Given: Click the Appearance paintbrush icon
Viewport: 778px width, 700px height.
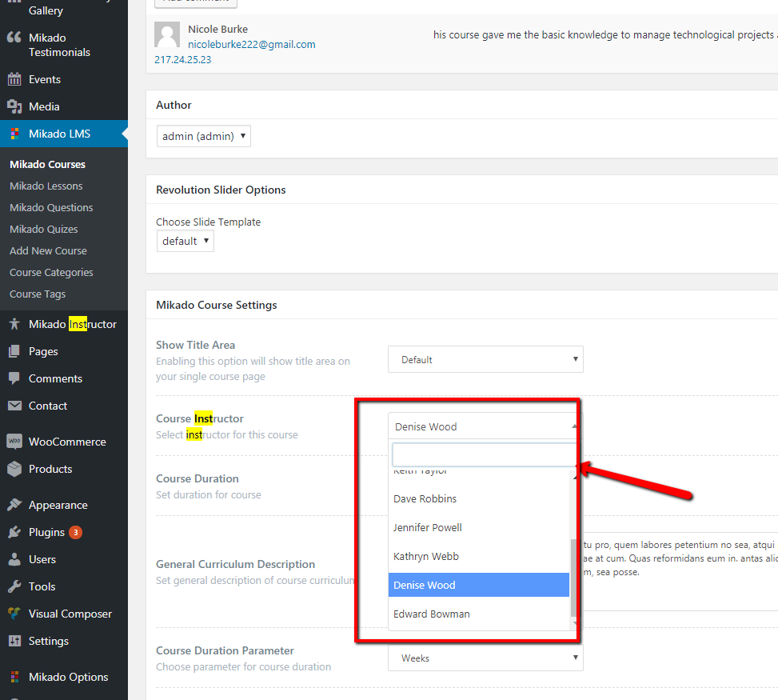Looking at the screenshot, I should (14, 505).
